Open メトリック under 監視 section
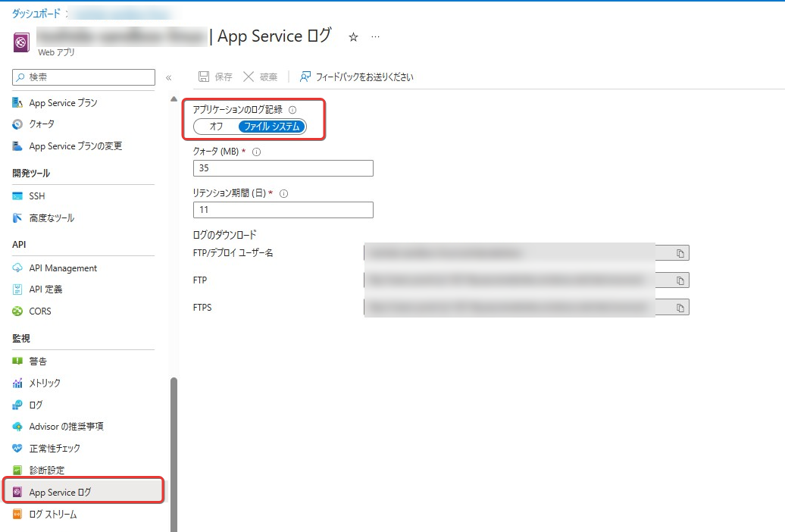The width and height of the screenshot is (785, 532). (45, 383)
